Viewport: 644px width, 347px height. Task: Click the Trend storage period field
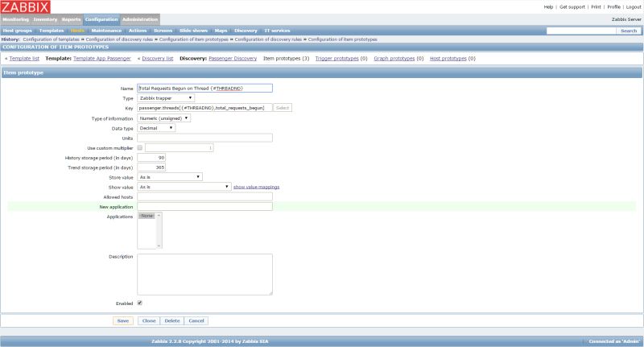coord(151,167)
